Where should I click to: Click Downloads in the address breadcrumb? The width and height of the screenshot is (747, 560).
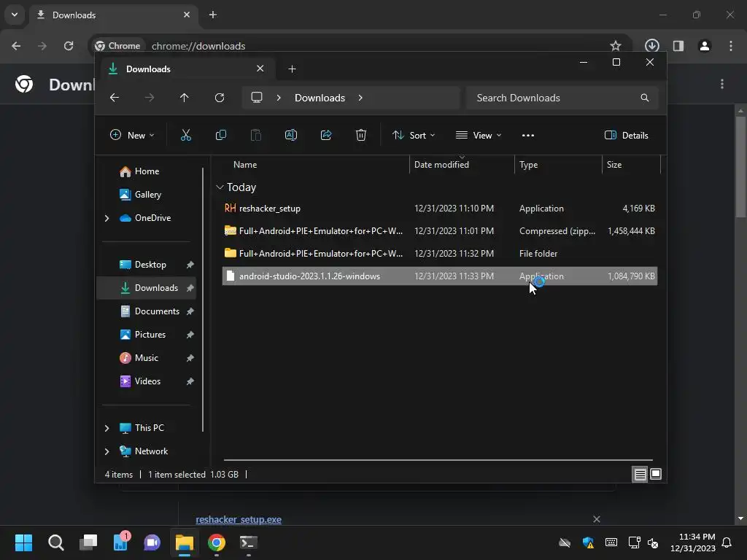point(320,98)
